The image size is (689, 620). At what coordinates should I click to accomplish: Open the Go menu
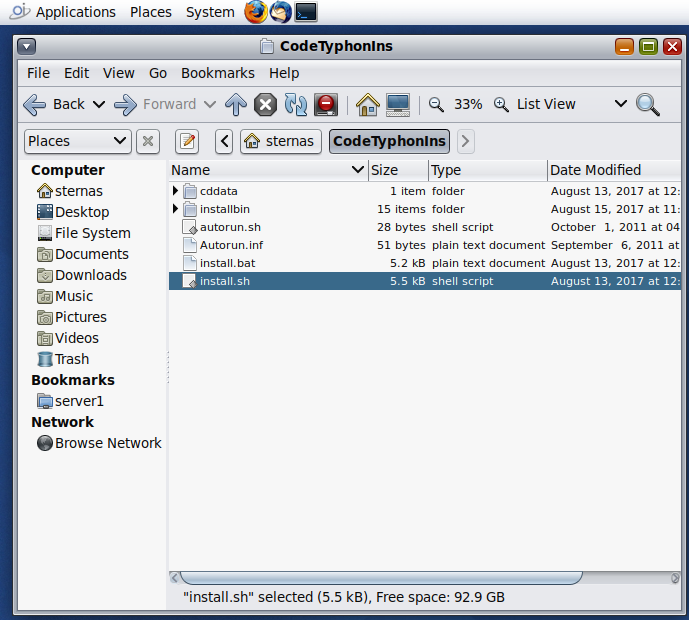coord(158,73)
